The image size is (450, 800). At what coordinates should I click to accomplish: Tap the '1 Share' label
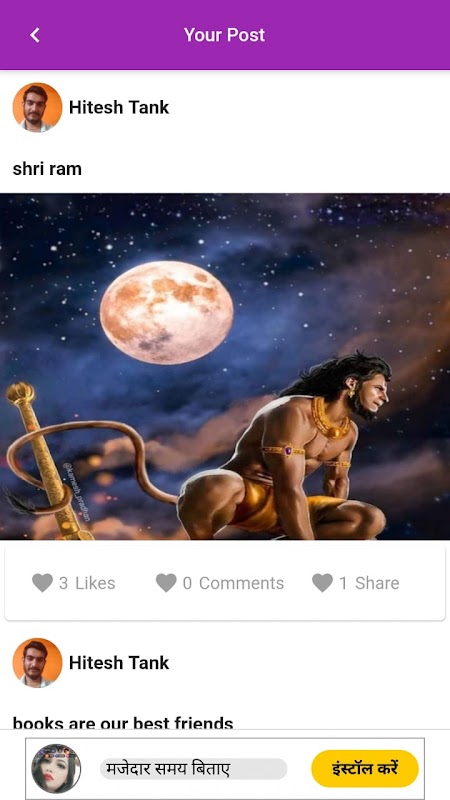coord(369,583)
